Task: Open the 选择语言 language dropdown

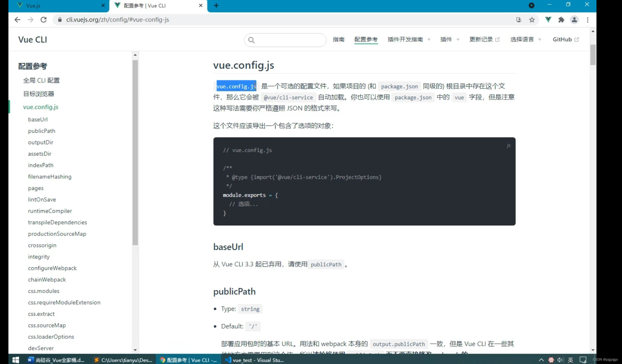Action: click(526, 40)
